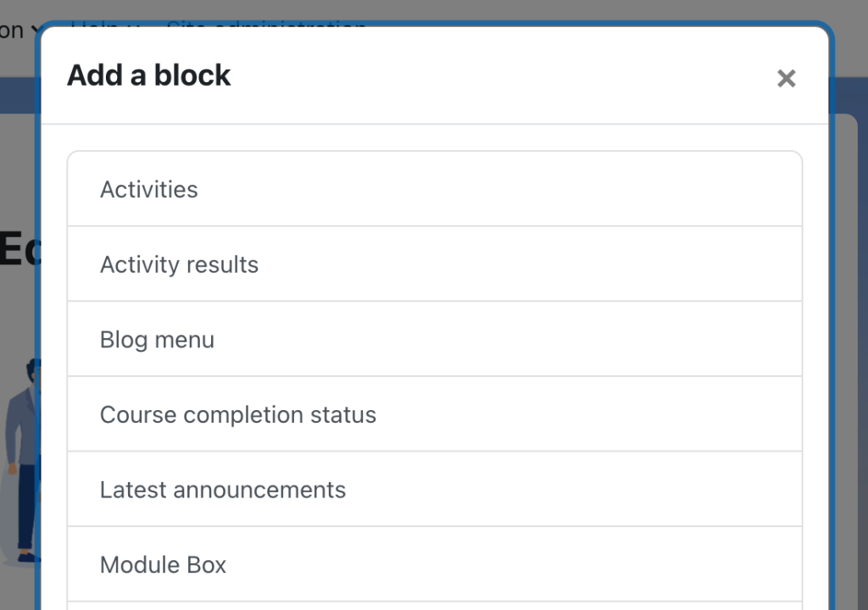
Task: Click the Add a block title
Action: point(148,75)
